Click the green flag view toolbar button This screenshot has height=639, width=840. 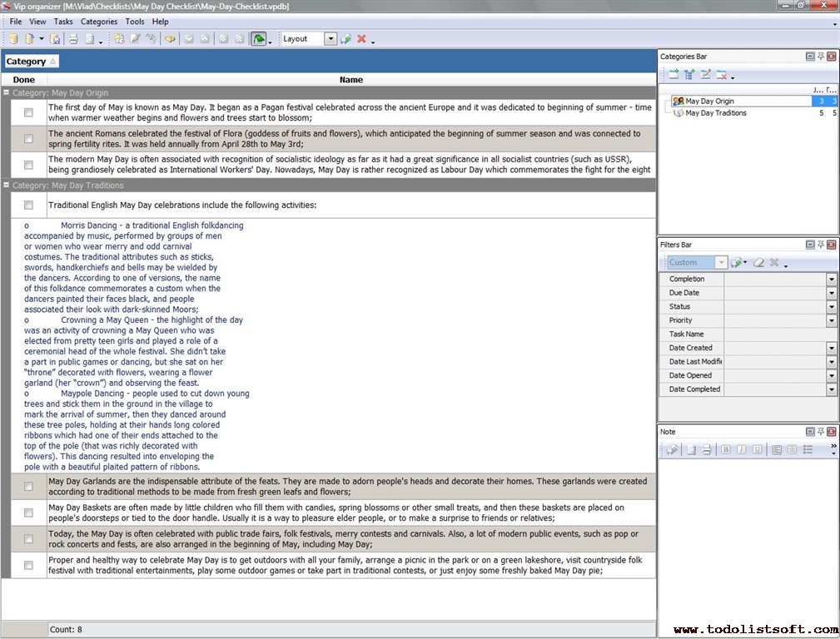(x=259, y=39)
